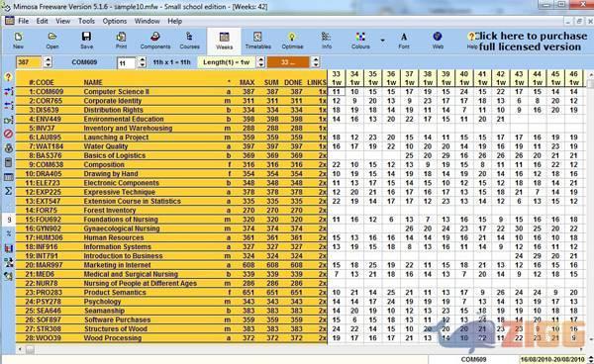Click the Print toolbar icon

[x=121, y=41]
